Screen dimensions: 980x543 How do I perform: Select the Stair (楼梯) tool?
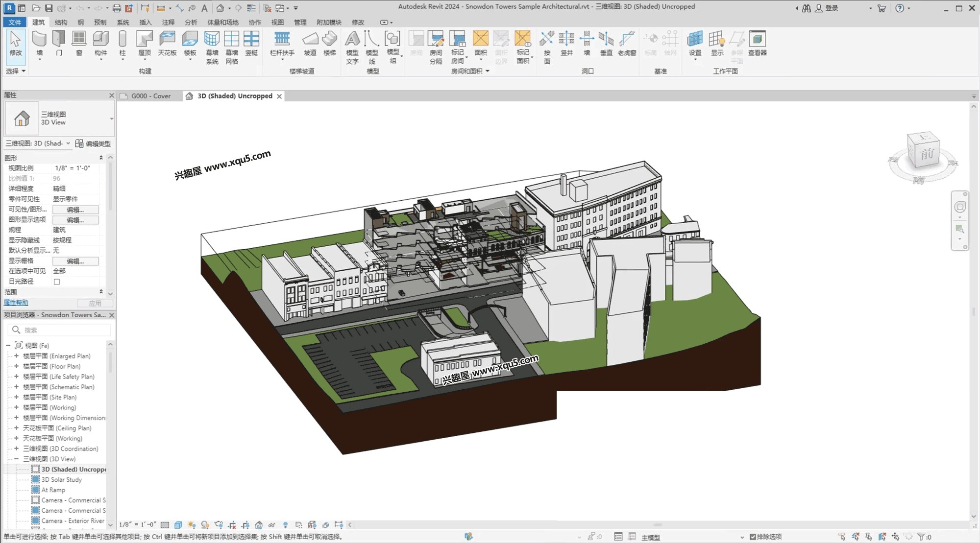330,43
